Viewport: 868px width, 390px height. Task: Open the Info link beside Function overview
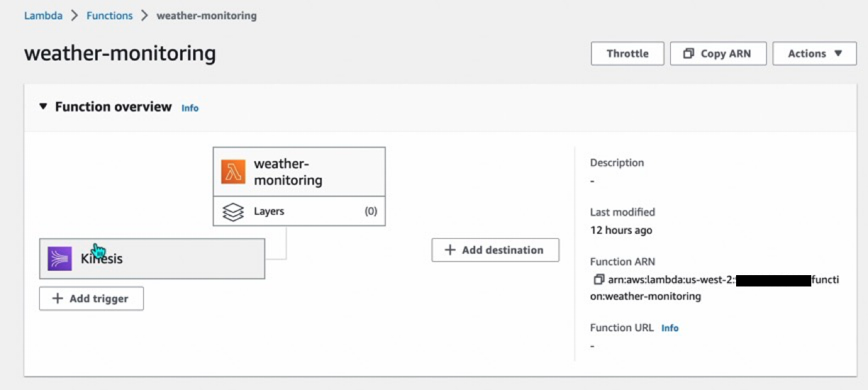(x=190, y=108)
